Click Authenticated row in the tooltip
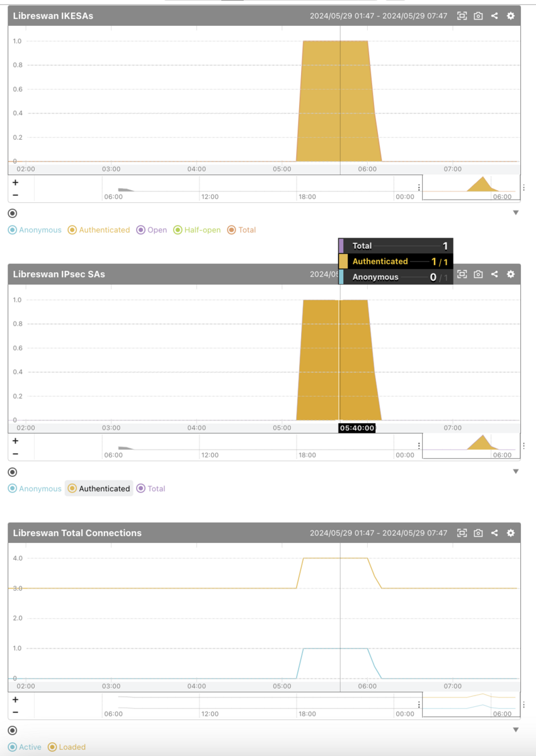This screenshot has width=536, height=756. [x=396, y=261]
